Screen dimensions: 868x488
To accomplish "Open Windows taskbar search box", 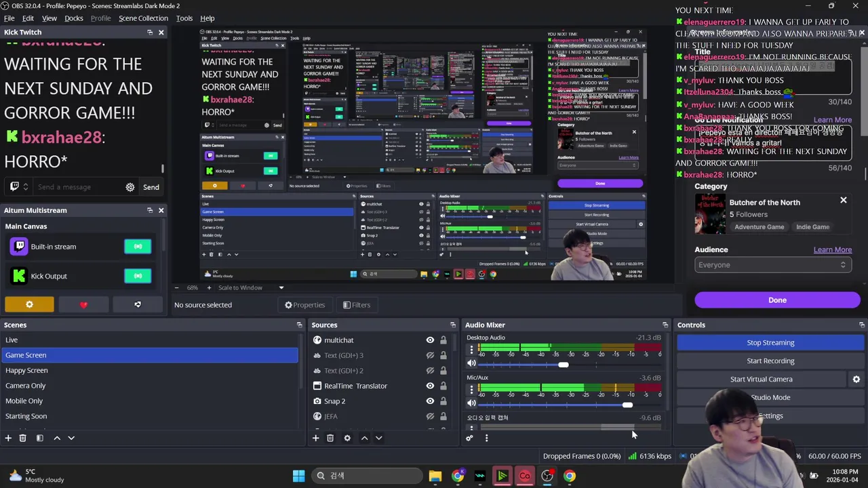I will (368, 476).
